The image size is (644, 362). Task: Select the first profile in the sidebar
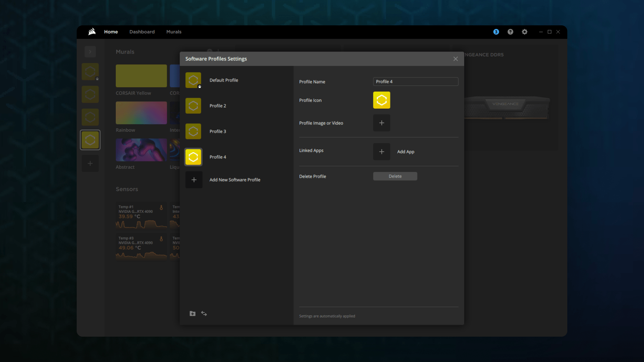pos(90,72)
